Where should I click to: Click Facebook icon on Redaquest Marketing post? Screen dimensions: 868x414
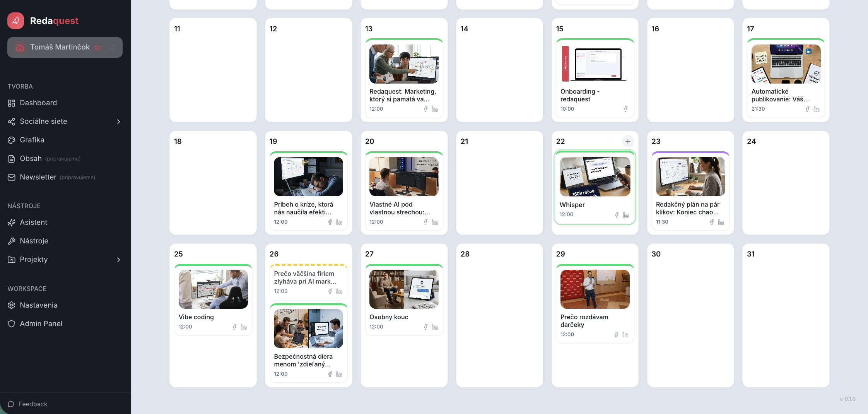pos(425,109)
